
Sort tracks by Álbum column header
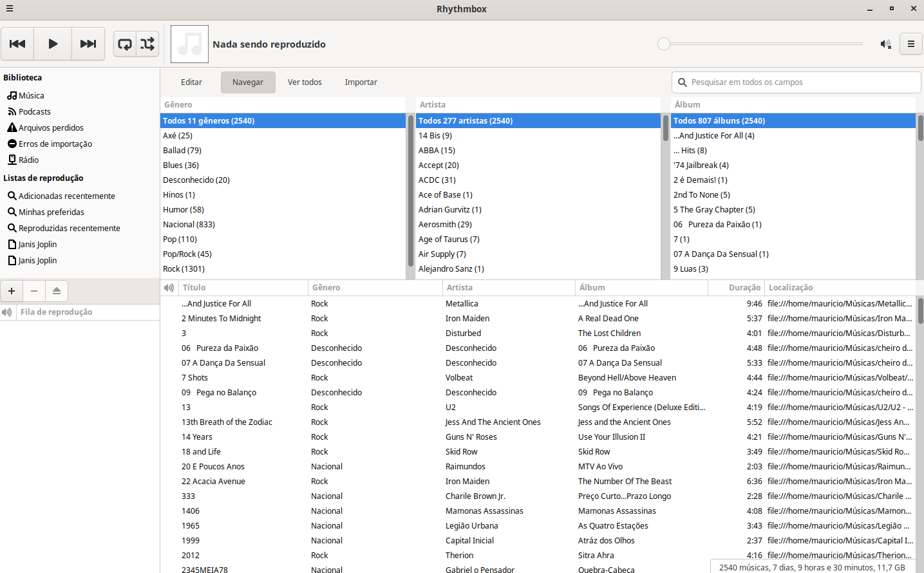coord(641,288)
